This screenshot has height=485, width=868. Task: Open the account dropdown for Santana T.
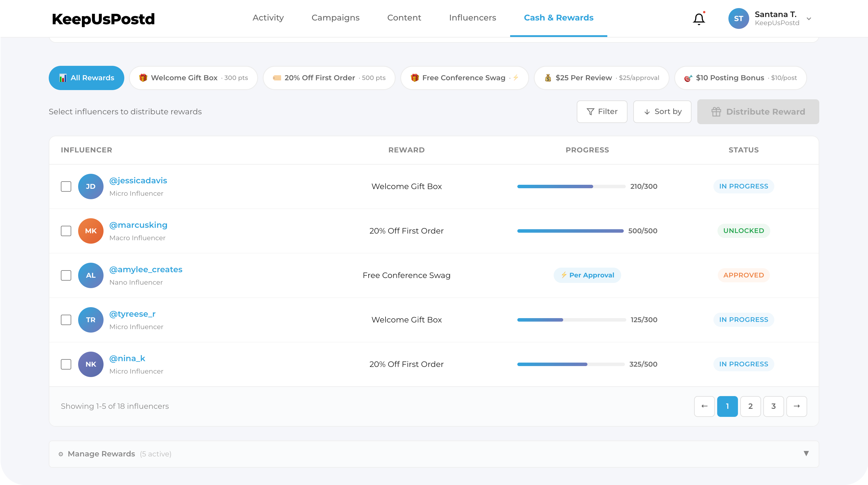809,18
